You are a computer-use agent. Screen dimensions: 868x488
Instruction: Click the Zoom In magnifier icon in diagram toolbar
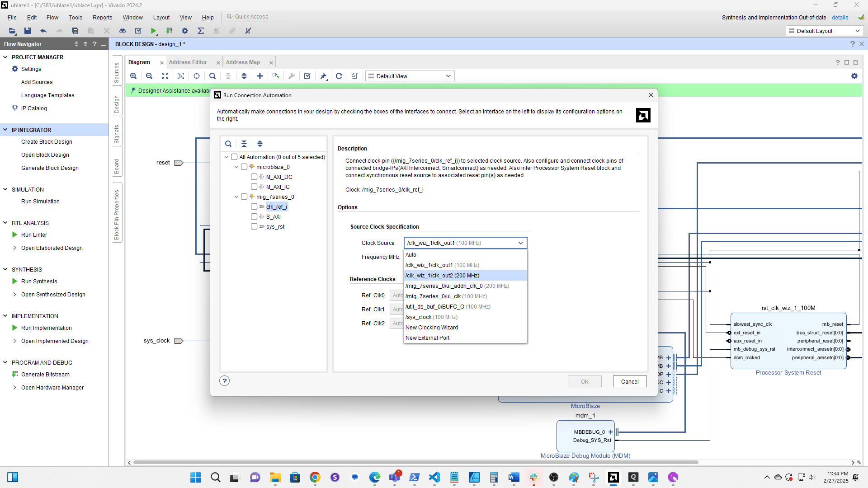[x=133, y=76]
